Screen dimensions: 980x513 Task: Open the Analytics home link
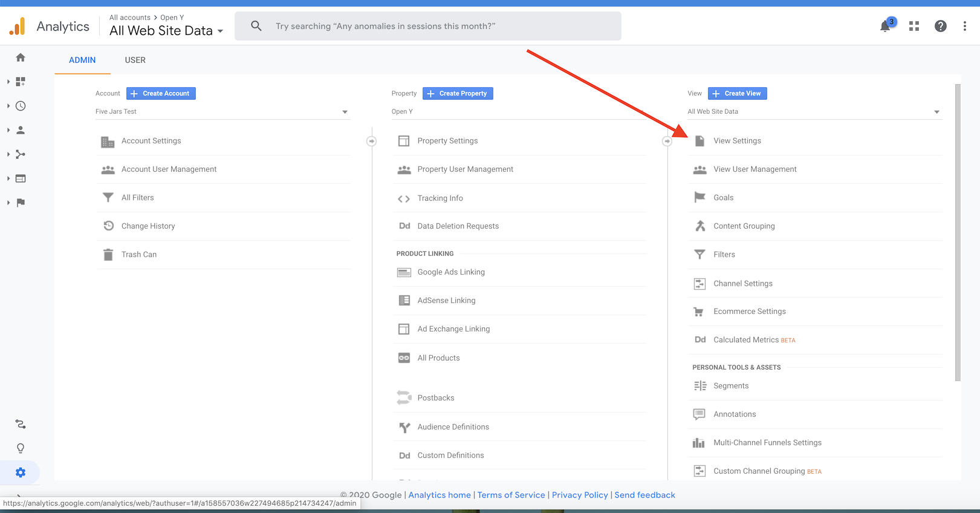(440, 495)
